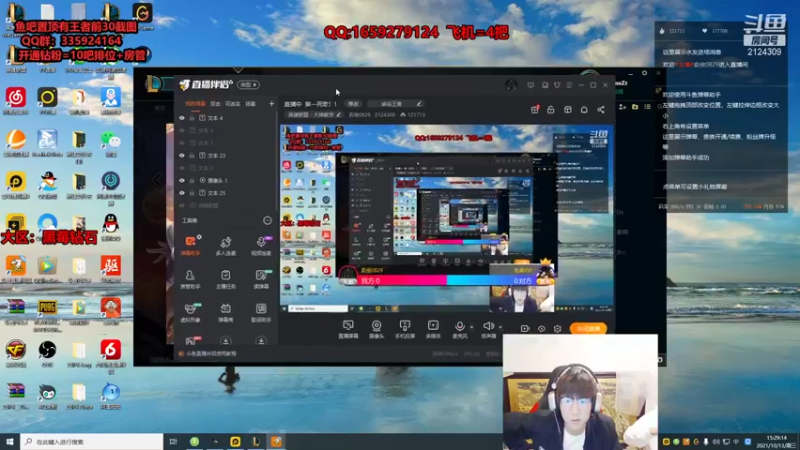Click the Windows Start button

point(10,442)
